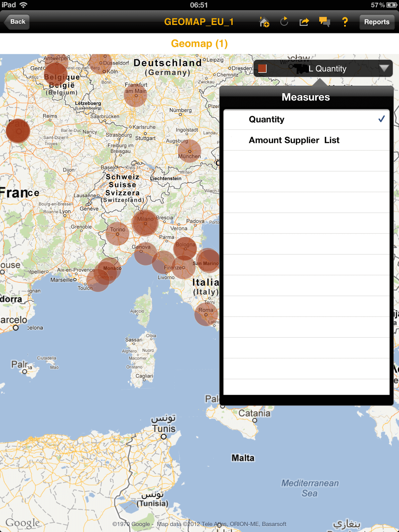Screen dimensions: 399x532
Task: Open the comments speech bubble icon
Action: (x=325, y=22)
